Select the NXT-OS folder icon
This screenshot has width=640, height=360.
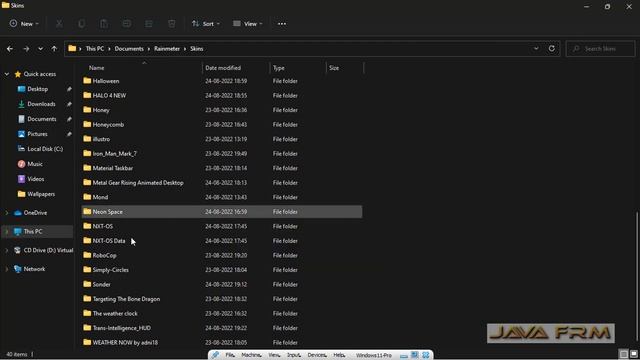click(87, 226)
